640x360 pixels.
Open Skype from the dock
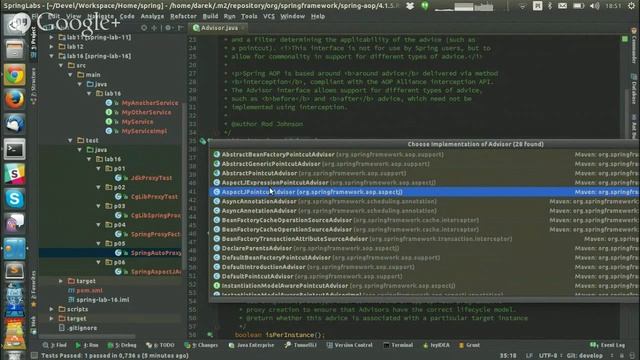(15, 199)
